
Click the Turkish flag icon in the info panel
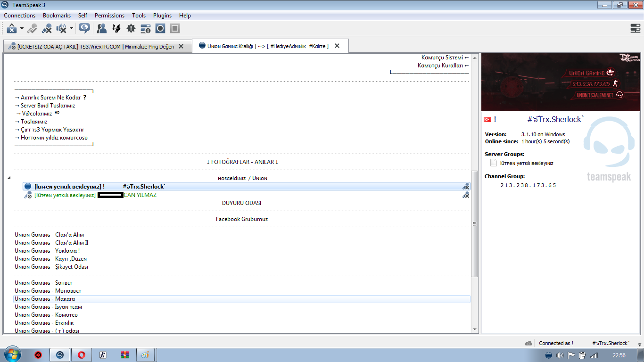click(x=488, y=120)
